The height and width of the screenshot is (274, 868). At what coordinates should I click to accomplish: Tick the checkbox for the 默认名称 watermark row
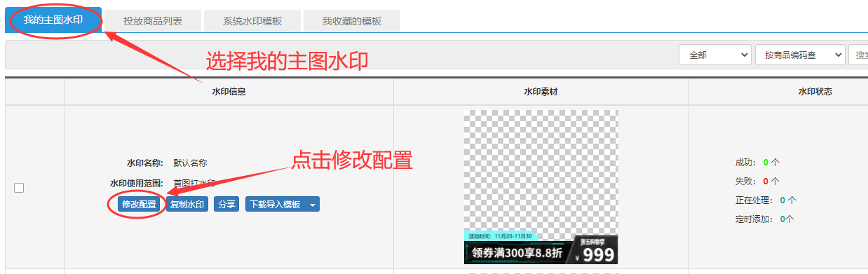point(19,188)
